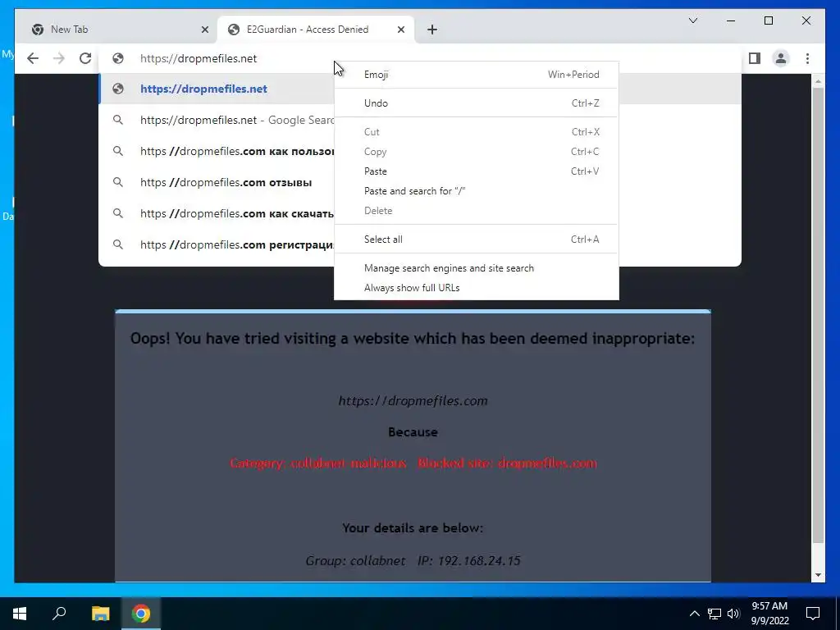The height and width of the screenshot is (630, 840).
Task: Pick the dropmefiles.com как пользоваться suggestion
Action: pos(217,151)
